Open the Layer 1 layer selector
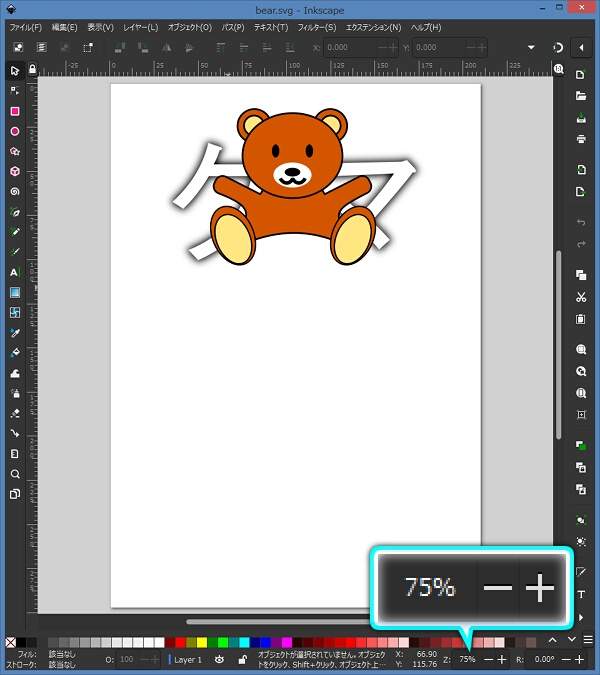600x675 pixels. click(x=188, y=660)
